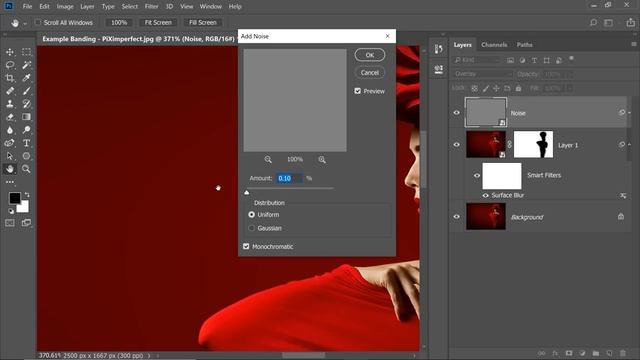Zoom out in Add Noise preview
This screenshot has height=360, width=640.
[268, 160]
